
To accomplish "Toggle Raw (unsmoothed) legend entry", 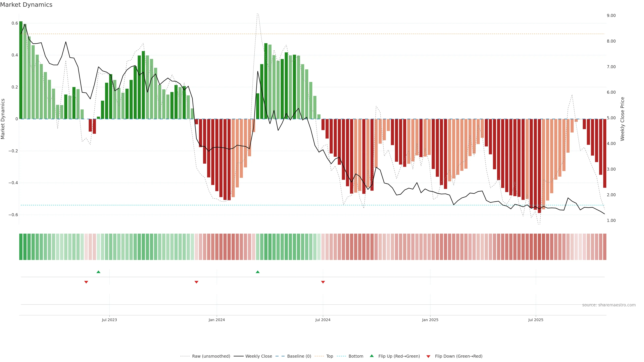I will pyautogui.click(x=211, y=356).
